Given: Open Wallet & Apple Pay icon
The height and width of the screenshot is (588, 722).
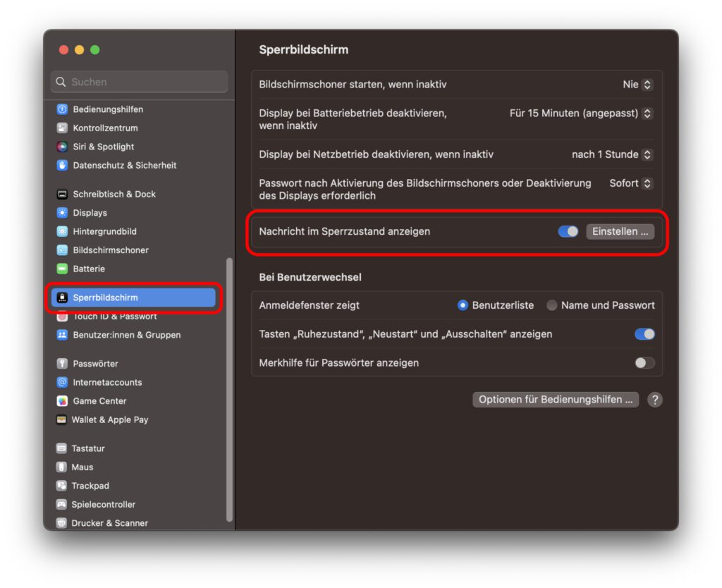Looking at the screenshot, I should pyautogui.click(x=62, y=419).
